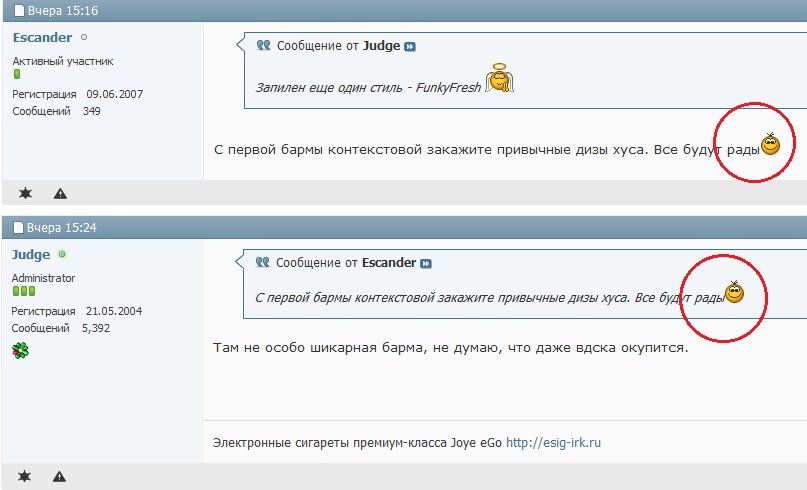
Task: Click registration date '09.06.2007'
Action: pyautogui.click(x=115, y=94)
